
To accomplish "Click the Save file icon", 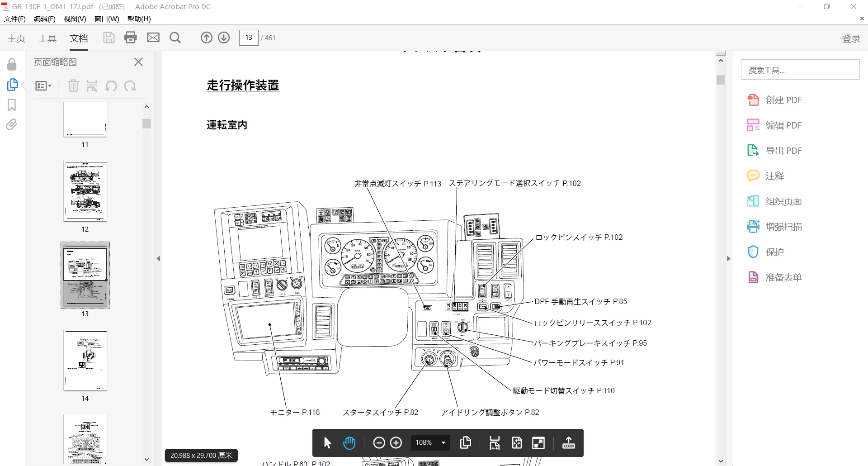I will tap(108, 38).
